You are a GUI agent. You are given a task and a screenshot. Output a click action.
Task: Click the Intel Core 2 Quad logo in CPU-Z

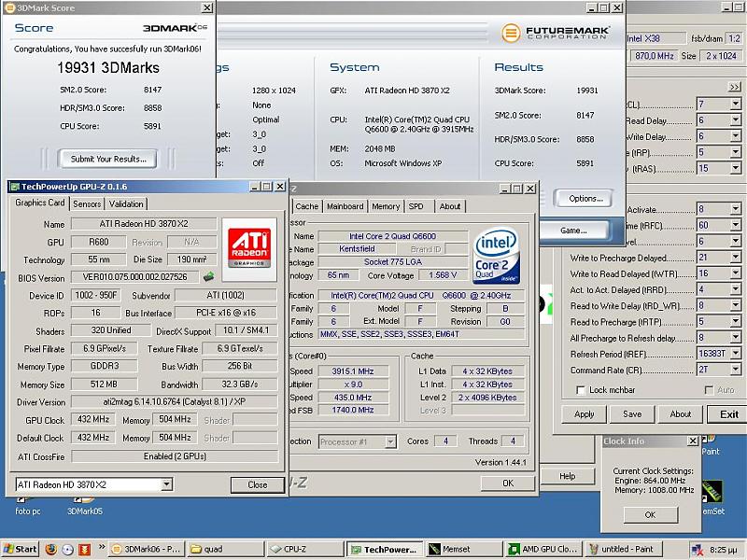coord(496,256)
